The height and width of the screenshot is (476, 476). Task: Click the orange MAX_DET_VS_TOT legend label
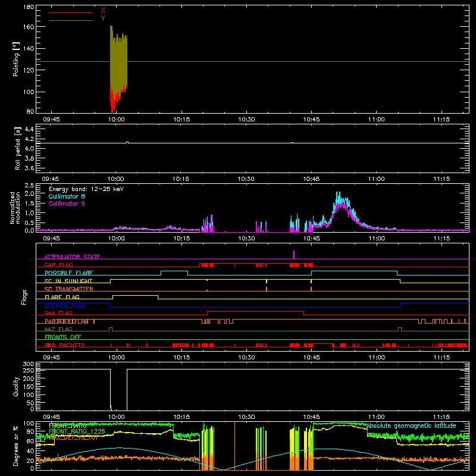(x=73, y=437)
